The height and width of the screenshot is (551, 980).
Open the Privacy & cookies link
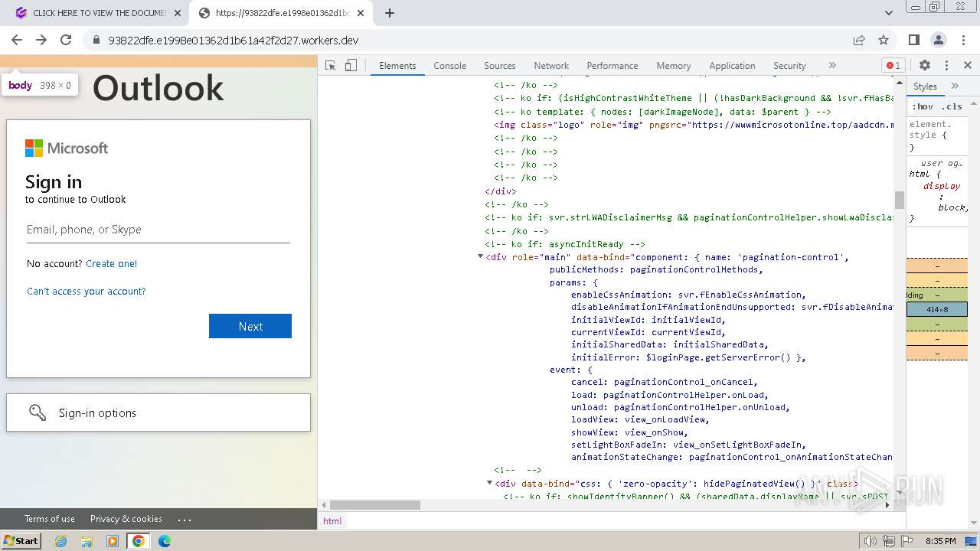(126, 519)
